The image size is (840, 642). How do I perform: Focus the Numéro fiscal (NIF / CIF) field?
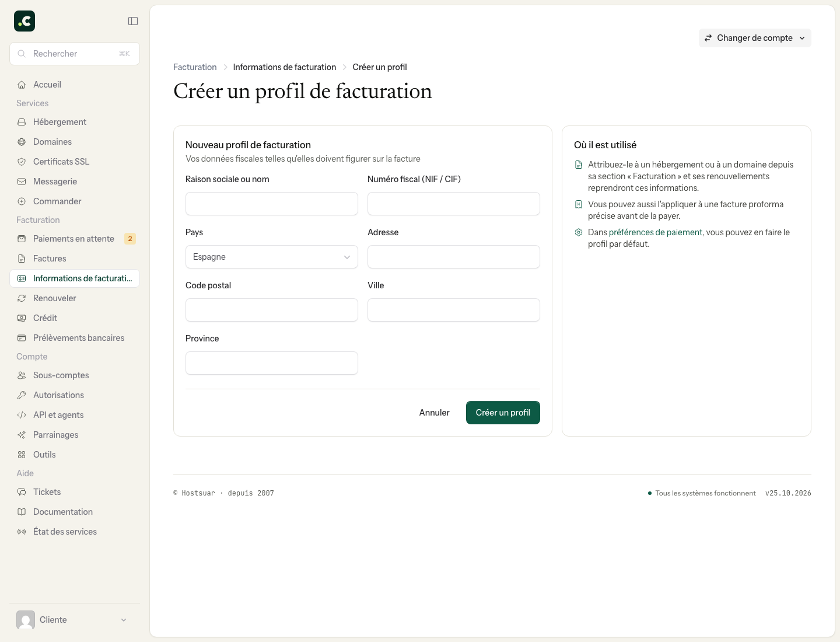[x=454, y=204]
